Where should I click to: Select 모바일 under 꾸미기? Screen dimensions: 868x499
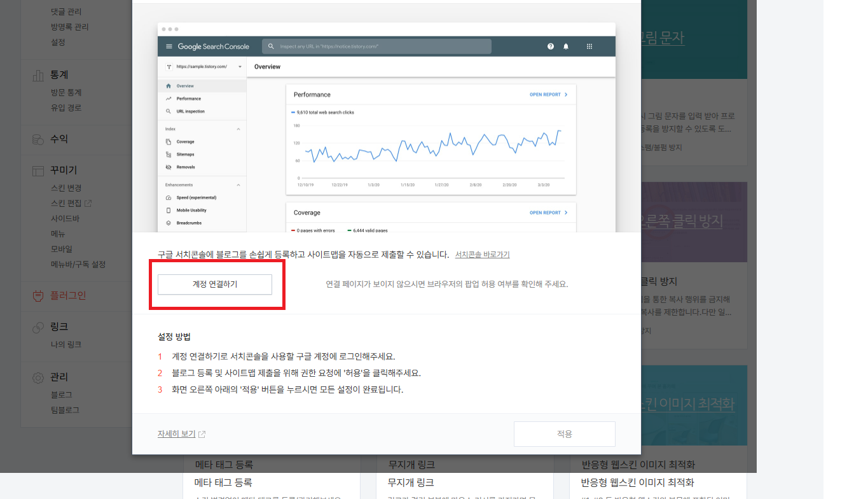tap(62, 249)
